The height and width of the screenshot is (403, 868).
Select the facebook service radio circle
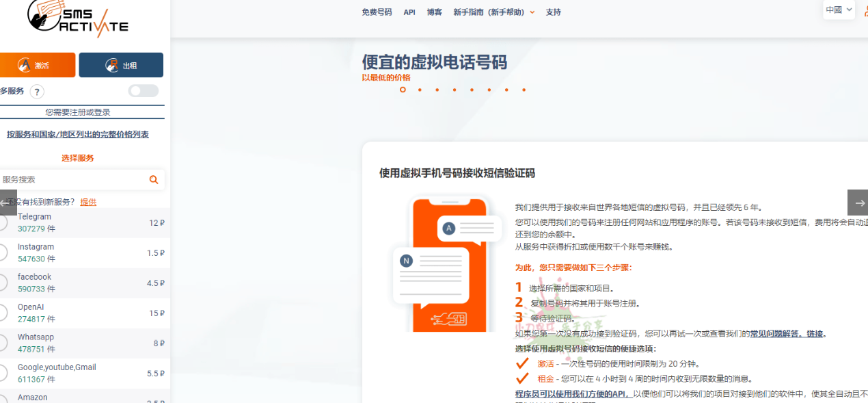tap(2, 283)
